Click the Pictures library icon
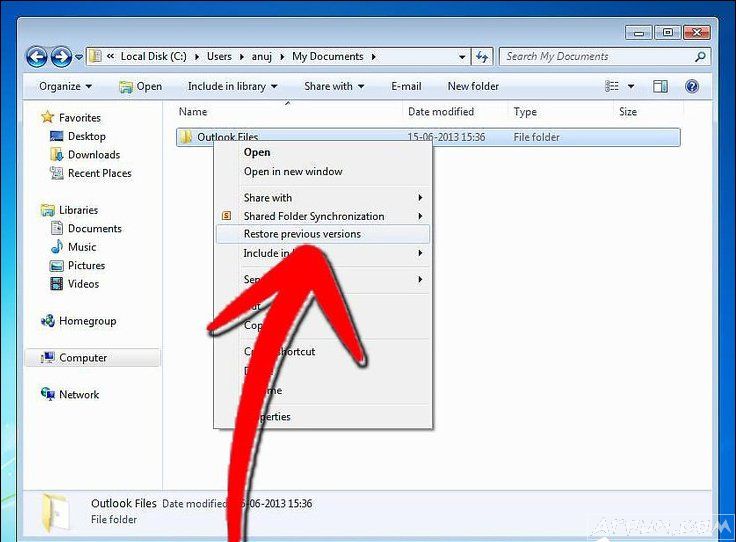Image resolution: width=736 pixels, height=542 pixels. tap(56, 266)
